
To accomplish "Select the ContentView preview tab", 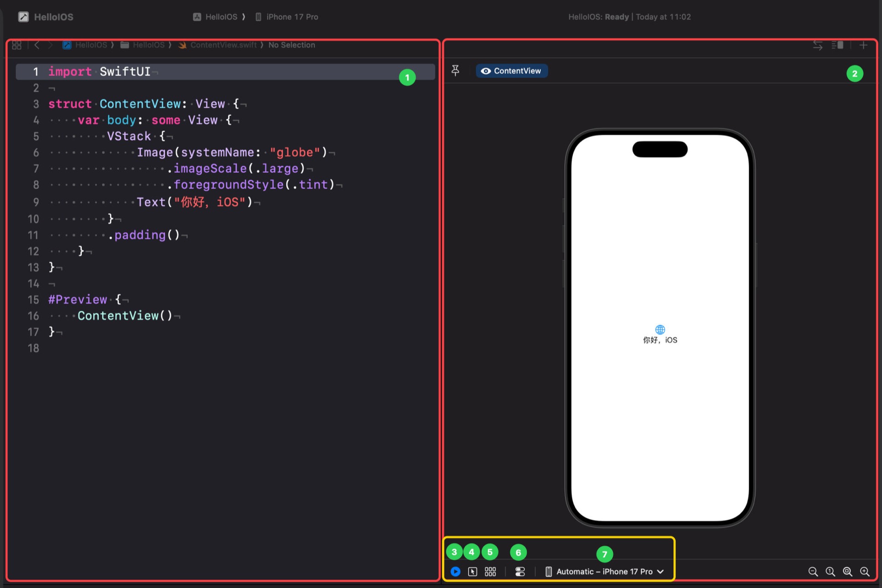I will pyautogui.click(x=511, y=71).
